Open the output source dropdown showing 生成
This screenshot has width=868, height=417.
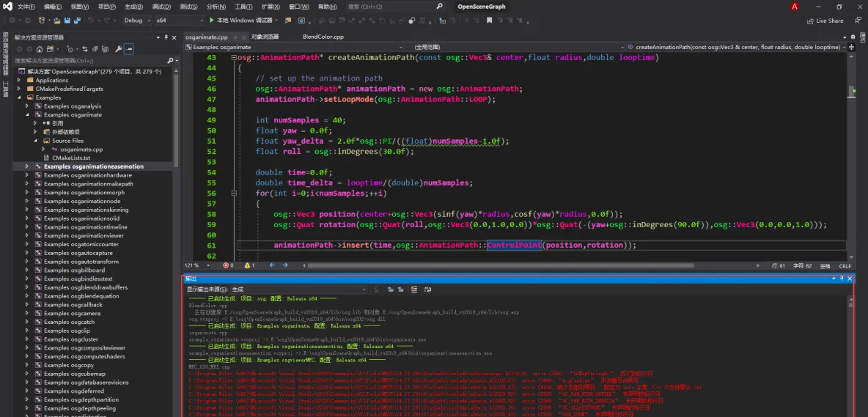point(299,289)
